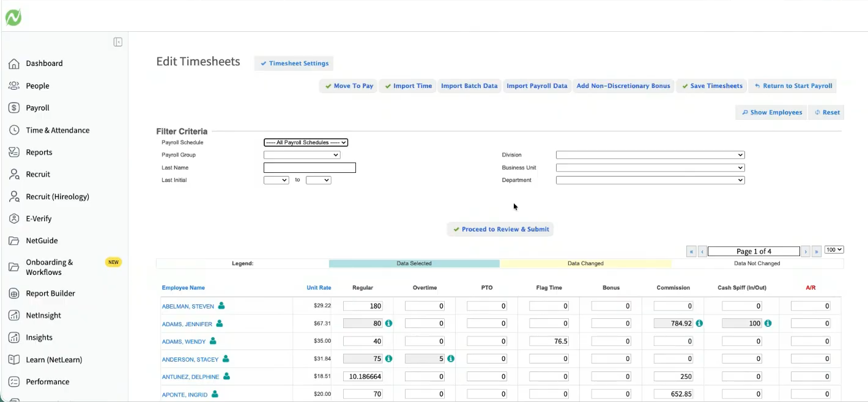Open Insights in sidebar
The image size is (868, 402).
coord(39,337)
